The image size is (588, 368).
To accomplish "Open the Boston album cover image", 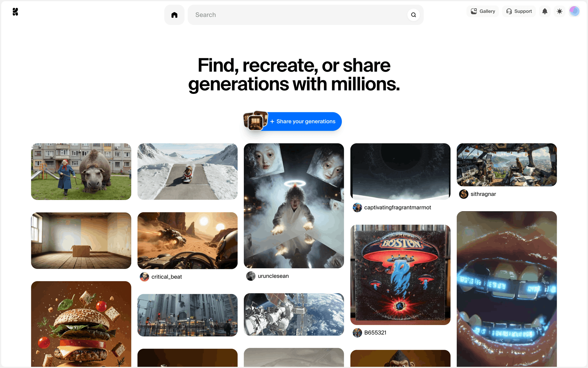I will point(400,275).
